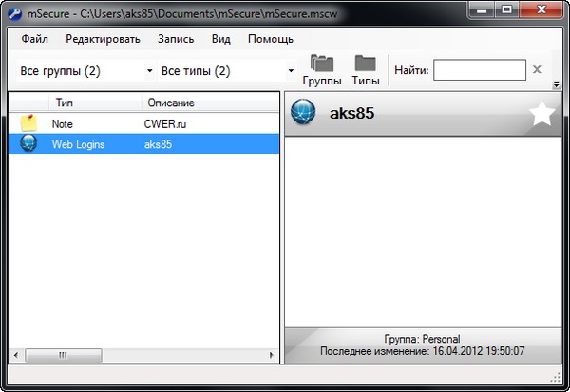The width and height of the screenshot is (570, 392).
Task: Open the Группы folders icon
Action: tap(322, 70)
